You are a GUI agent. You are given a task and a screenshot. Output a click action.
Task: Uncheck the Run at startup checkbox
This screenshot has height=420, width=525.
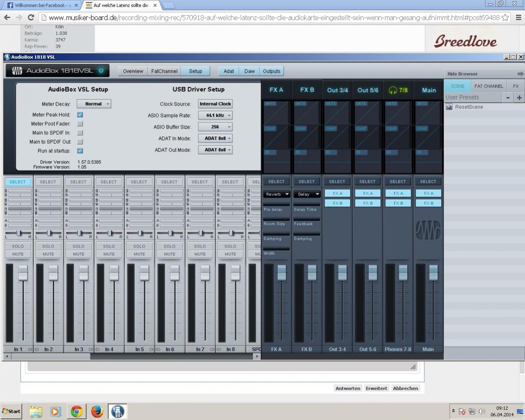(80, 151)
